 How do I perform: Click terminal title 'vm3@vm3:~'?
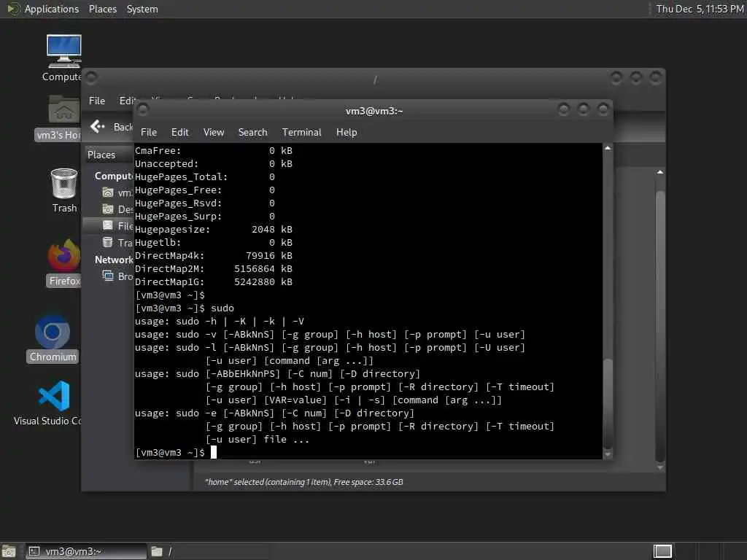[x=374, y=111]
